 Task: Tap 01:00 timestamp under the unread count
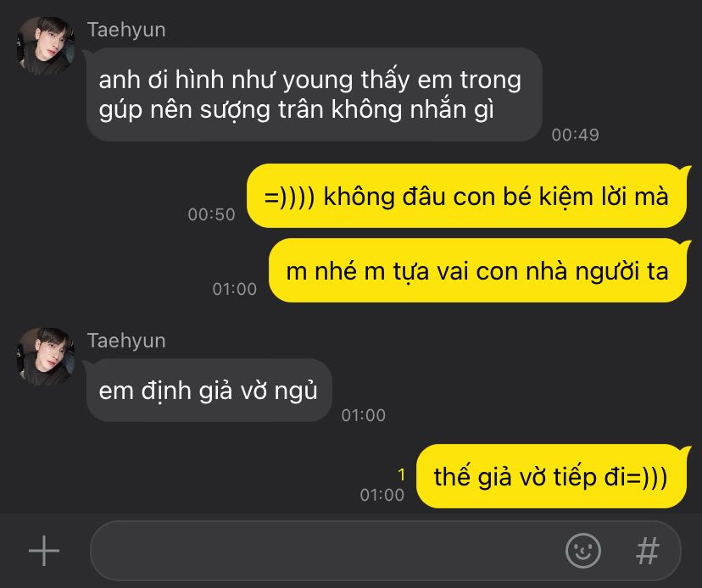pyautogui.click(x=382, y=495)
